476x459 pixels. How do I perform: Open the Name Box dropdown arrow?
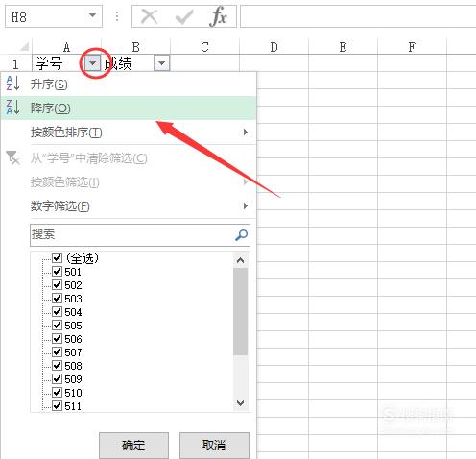tap(92, 15)
